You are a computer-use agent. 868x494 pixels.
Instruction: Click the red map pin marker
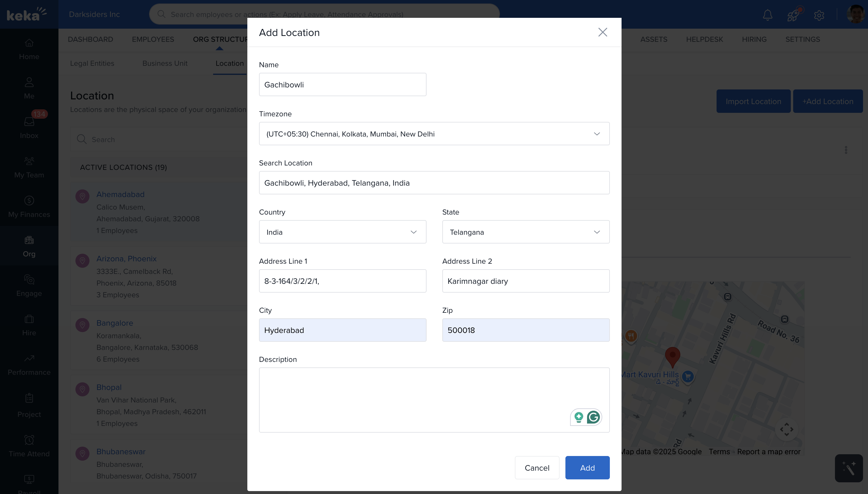tap(672, 356)
